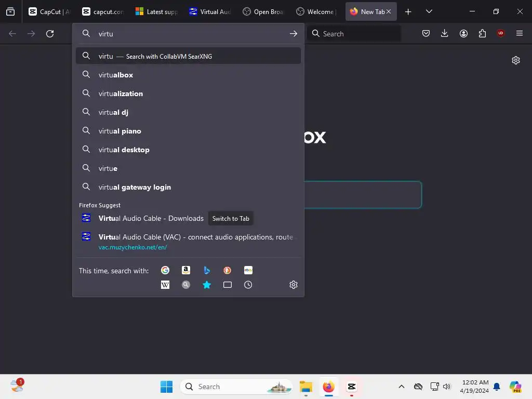This screenshot has height=399, width=532.
Task: Open Firefox View recent browsing icon
Action: coord(10,11)
